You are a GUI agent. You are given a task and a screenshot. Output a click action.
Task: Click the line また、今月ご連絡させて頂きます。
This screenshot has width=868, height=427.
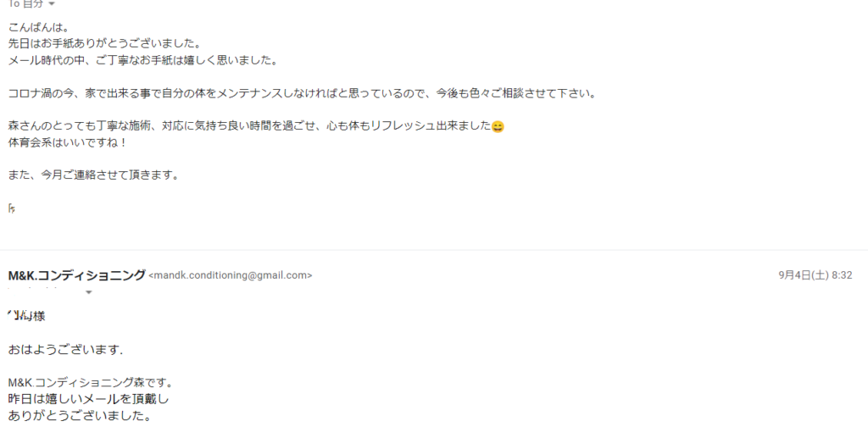(x=93, y=175)
